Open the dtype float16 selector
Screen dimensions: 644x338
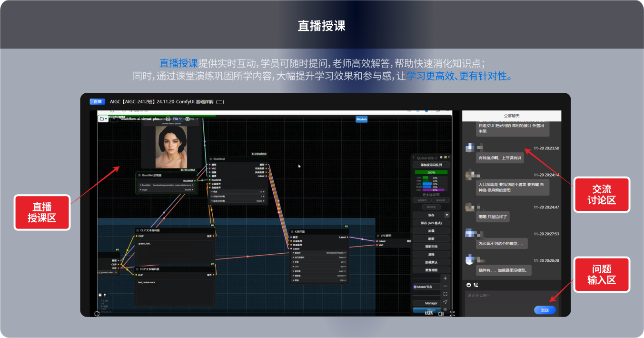167,189
